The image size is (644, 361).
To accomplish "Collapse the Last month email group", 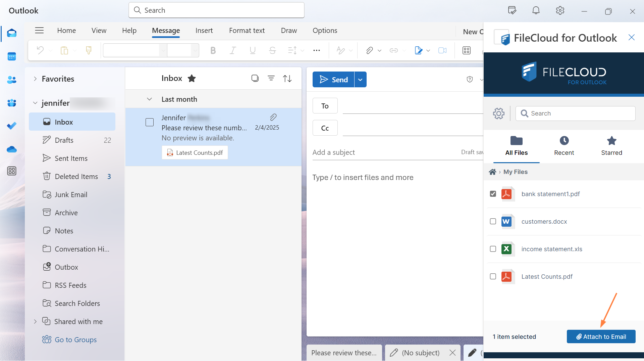I will pyautogui.click(x=149, y=99).
